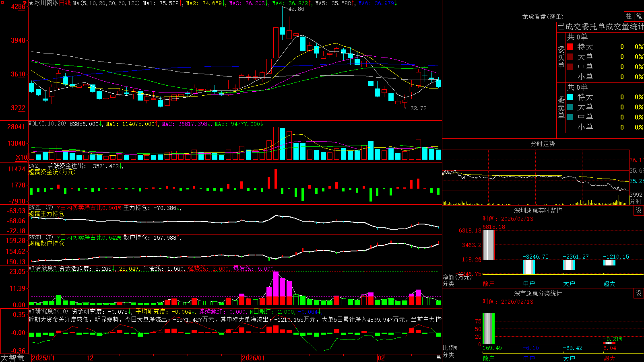
Task: Select the SVSH (7) indicator label
Action: (x=41, y=238)
